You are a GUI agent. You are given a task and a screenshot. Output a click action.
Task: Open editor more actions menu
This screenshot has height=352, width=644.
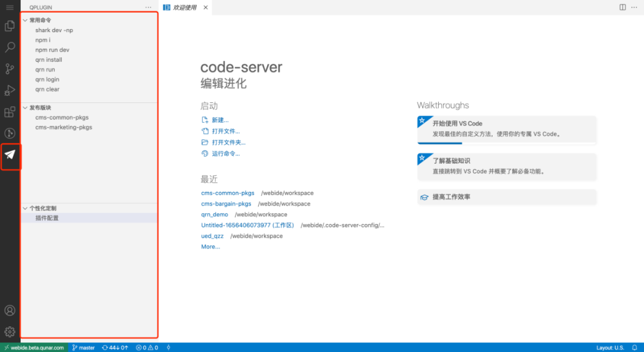(x=634, y=7)
